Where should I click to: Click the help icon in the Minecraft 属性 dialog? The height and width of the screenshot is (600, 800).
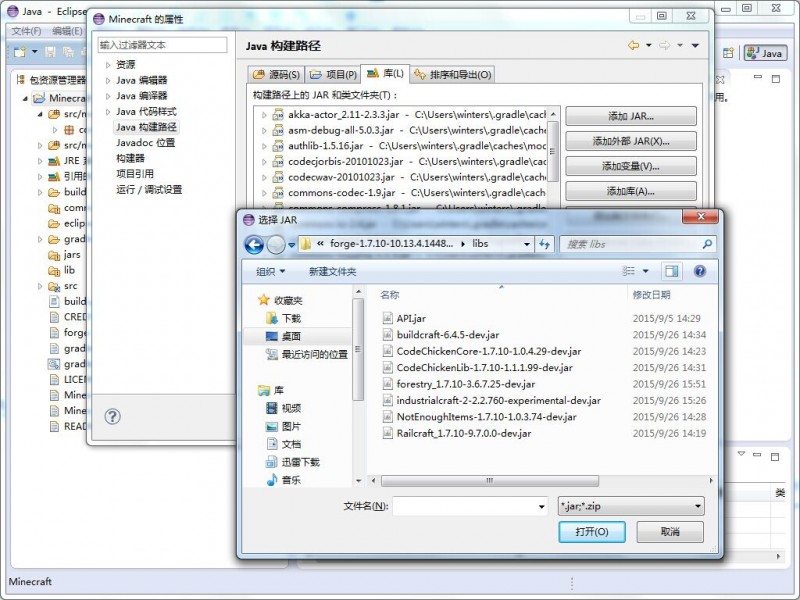[112, 416]
